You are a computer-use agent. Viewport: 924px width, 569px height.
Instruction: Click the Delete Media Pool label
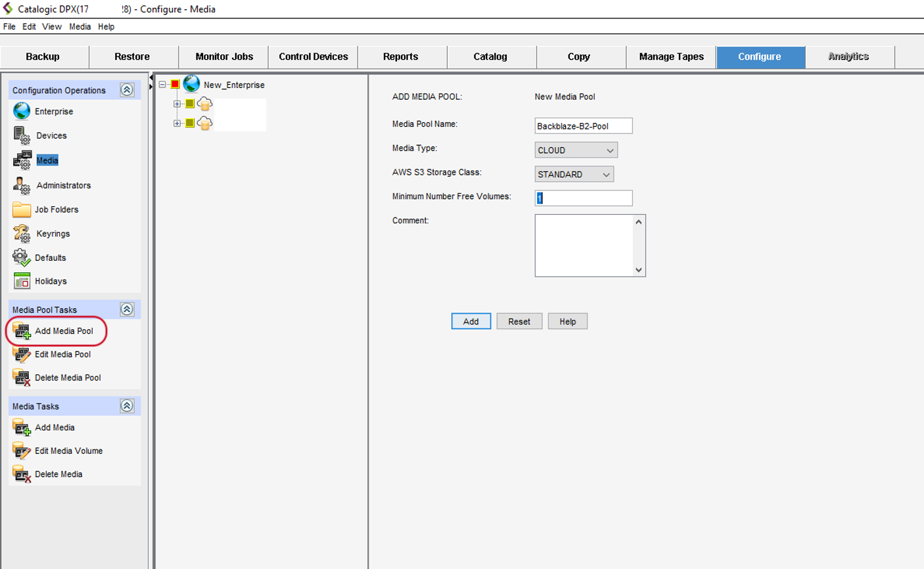(x=68, y=378)
